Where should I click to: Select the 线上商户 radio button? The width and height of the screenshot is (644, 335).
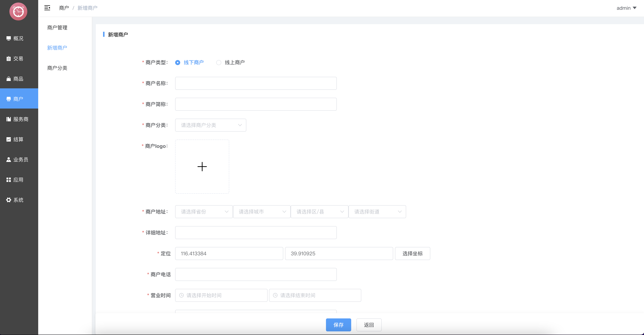[219, 63]
